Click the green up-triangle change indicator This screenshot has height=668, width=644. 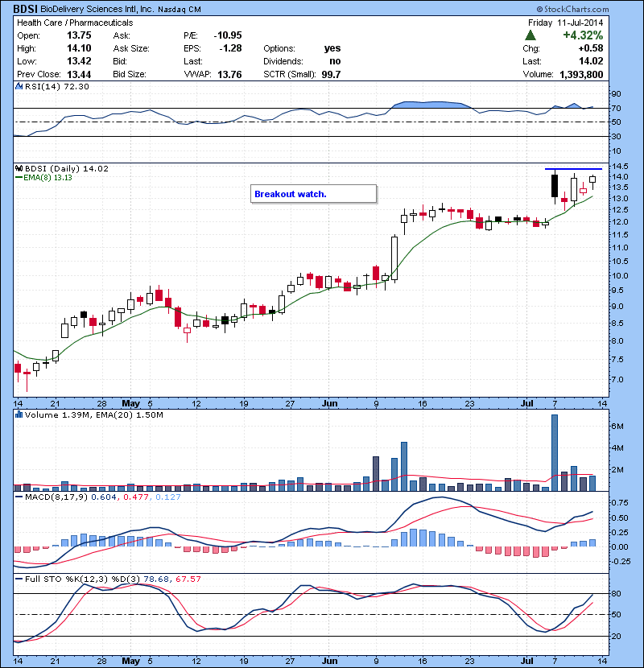(x=530, y=35)
